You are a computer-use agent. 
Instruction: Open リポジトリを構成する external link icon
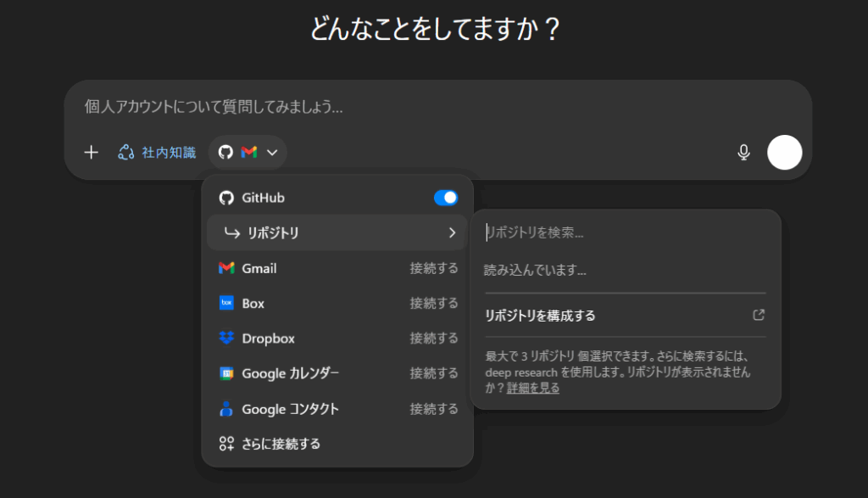(x=759, y=315)
